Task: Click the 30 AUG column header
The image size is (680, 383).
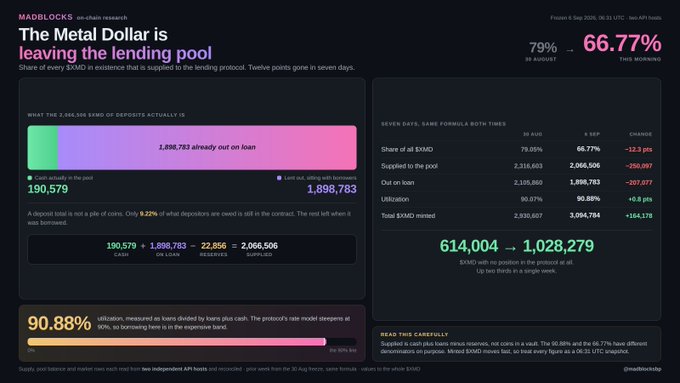Action: pyautogui.click(x=533, y=134)
